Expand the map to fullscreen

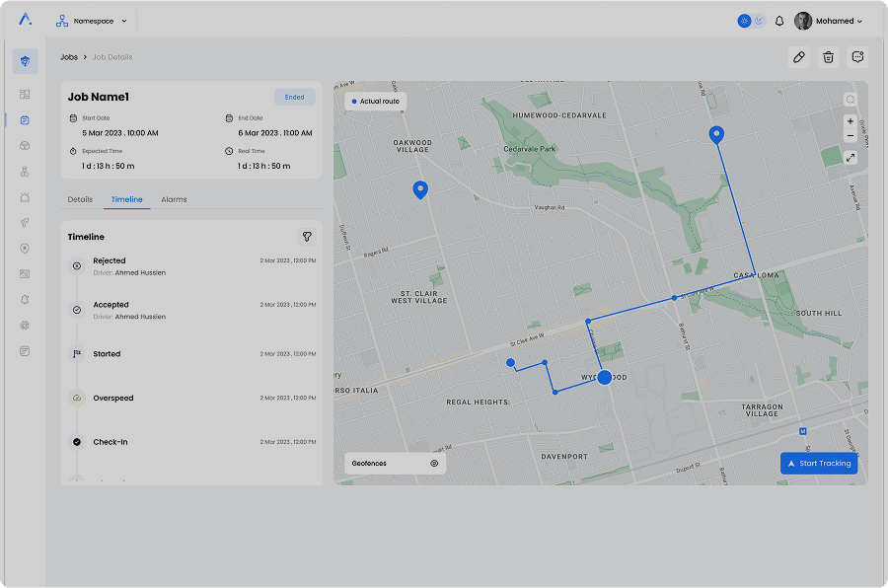pos(851,157)
